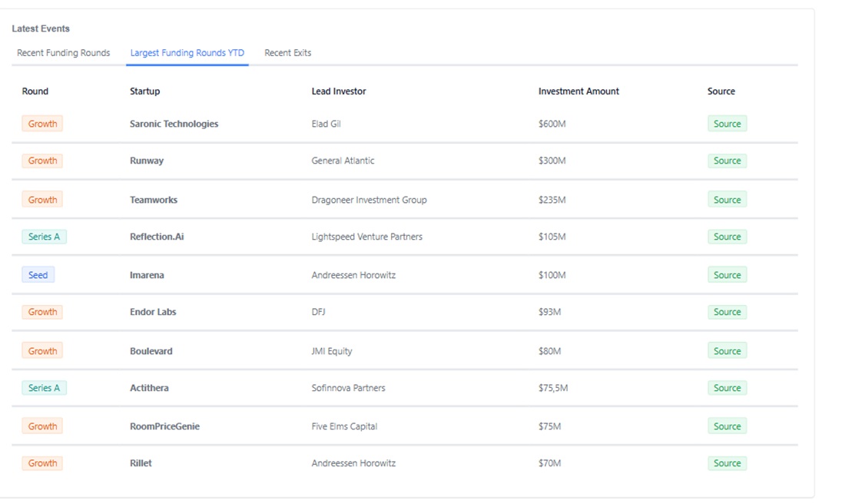Click Series A tag for Reflection.Ai
Screen dimensions: 845x504
45,237
